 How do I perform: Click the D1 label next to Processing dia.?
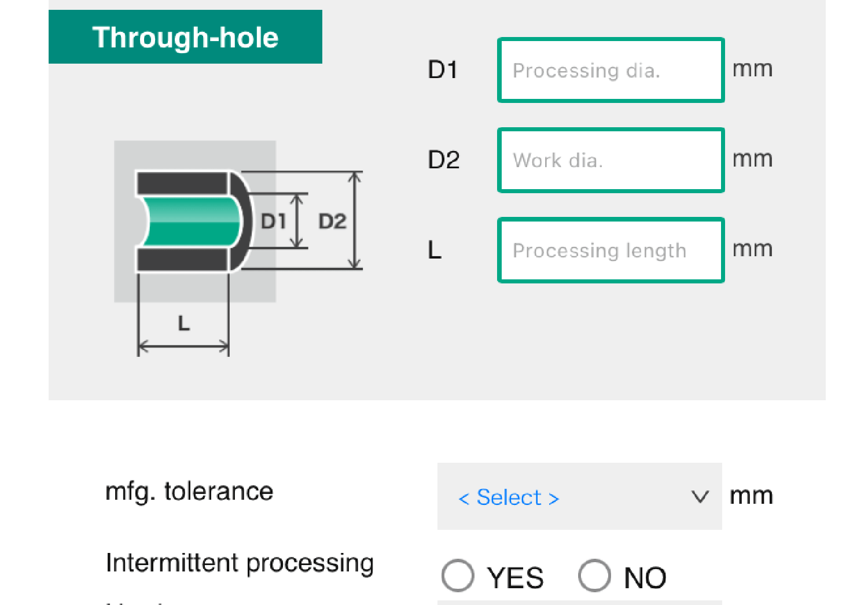click(x=443, y=69)
